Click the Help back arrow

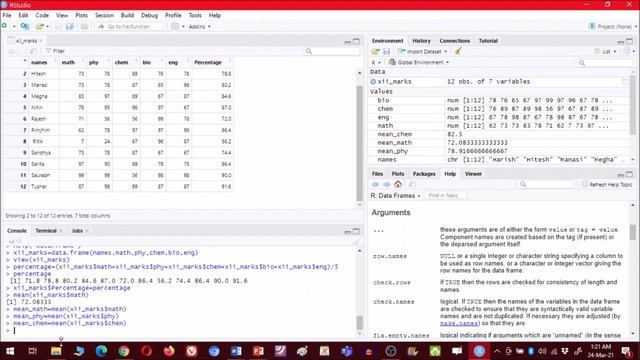point(375,184)
